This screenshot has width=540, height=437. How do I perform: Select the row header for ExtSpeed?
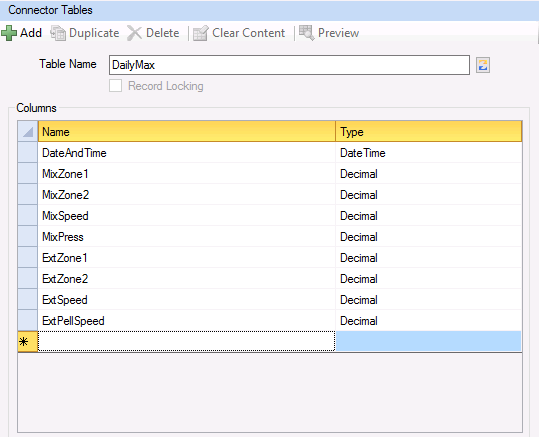(x=28, y=300)
